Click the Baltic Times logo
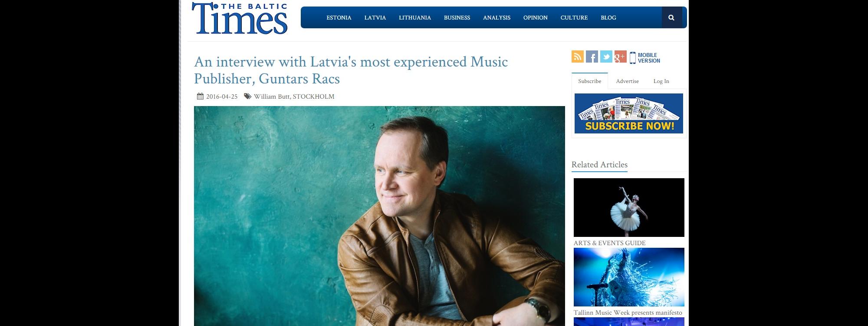 [240, 18]
